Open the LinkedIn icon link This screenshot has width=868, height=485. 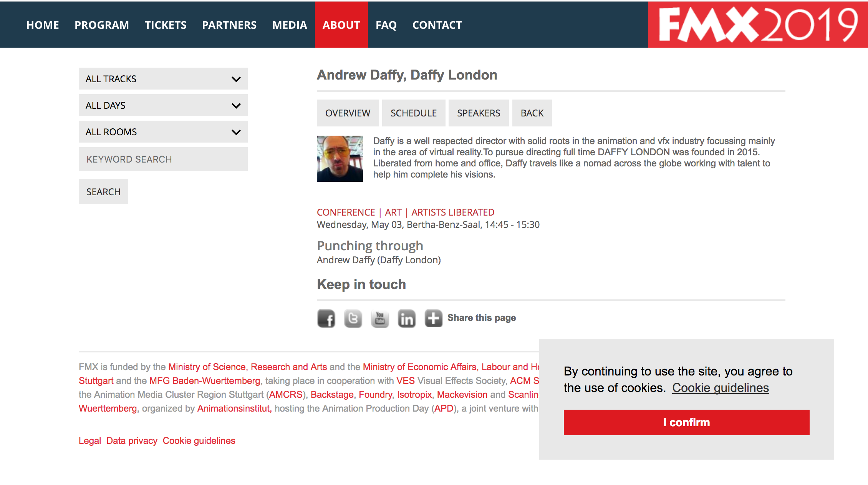pos(407,318)
